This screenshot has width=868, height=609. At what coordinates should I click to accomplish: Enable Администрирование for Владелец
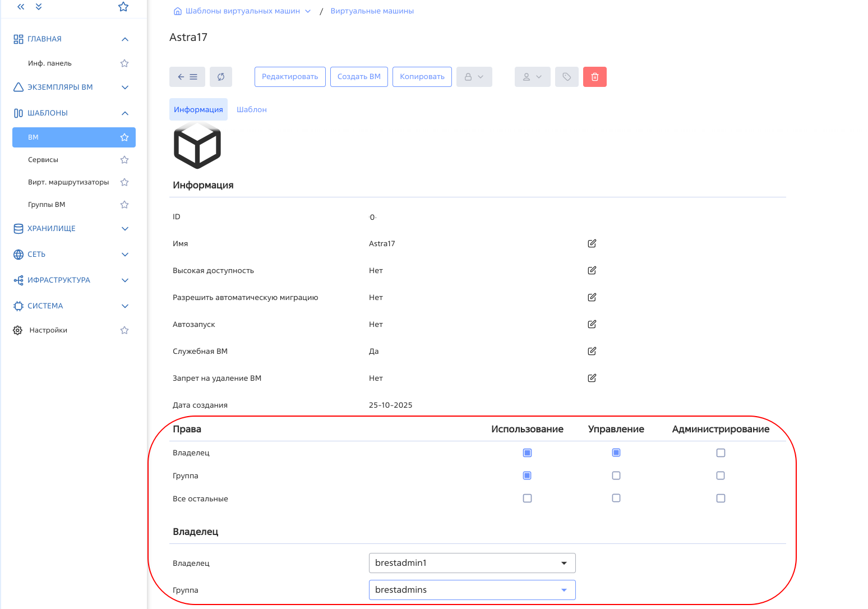pos(721,453)
